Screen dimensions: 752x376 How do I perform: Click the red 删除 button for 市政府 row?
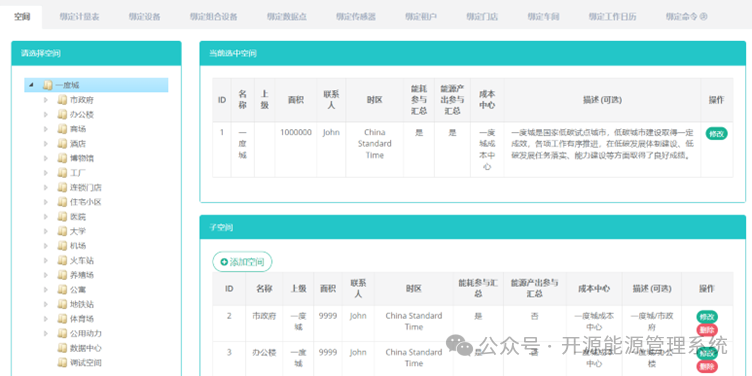707,330
